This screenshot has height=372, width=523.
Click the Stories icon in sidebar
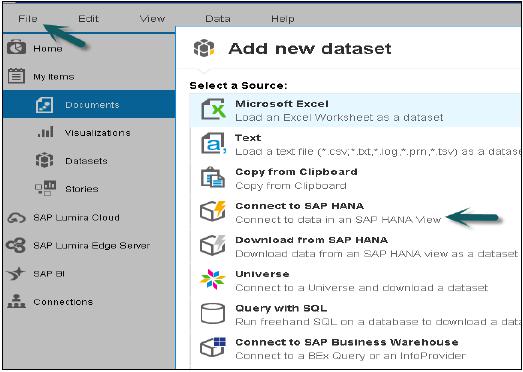(45, 188)
